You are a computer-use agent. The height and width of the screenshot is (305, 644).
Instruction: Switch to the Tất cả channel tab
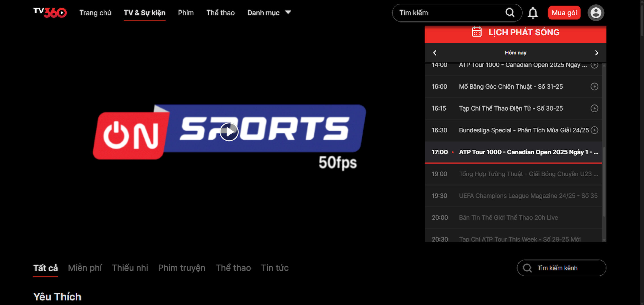click(x=45, y=268)
